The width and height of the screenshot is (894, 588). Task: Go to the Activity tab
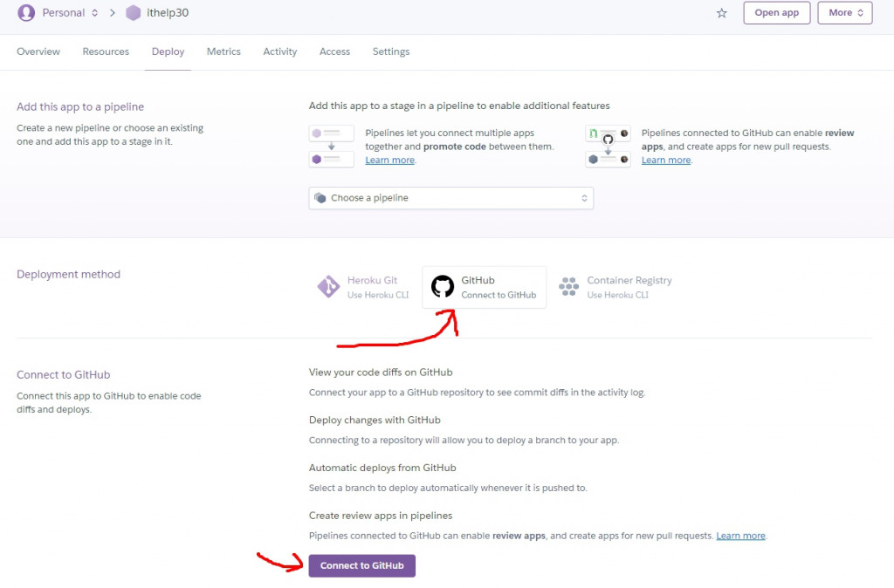pos(280,51)
